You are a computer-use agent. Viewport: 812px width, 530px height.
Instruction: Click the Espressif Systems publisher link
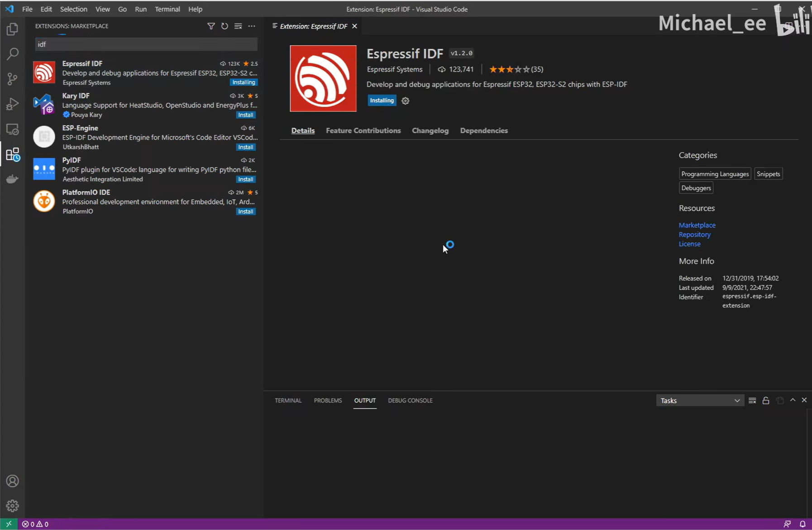pyautogui.click(x=394, y=69)
